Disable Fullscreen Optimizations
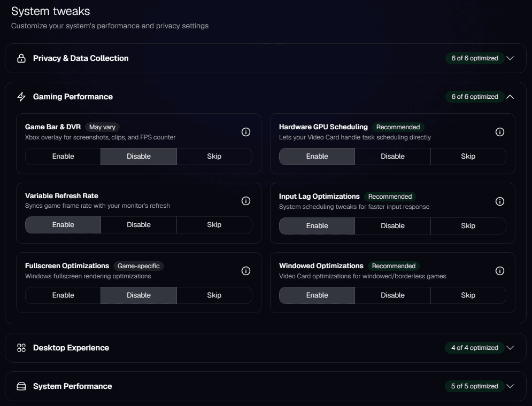532x406 pixels. [139, 295]
